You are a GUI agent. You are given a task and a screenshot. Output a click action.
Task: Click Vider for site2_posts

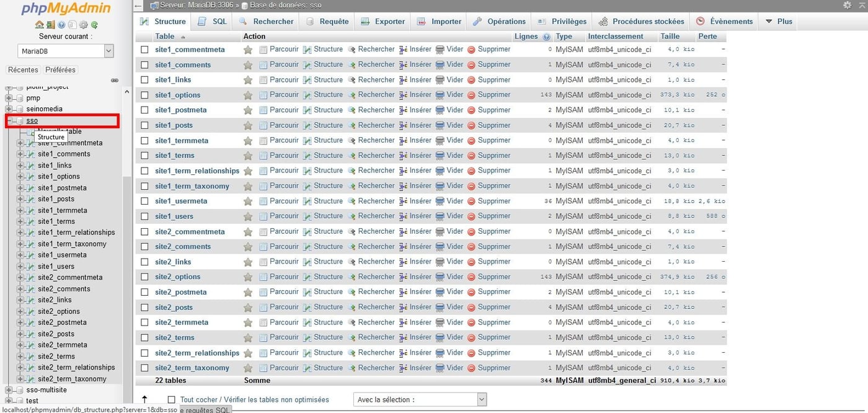[454, 307]
